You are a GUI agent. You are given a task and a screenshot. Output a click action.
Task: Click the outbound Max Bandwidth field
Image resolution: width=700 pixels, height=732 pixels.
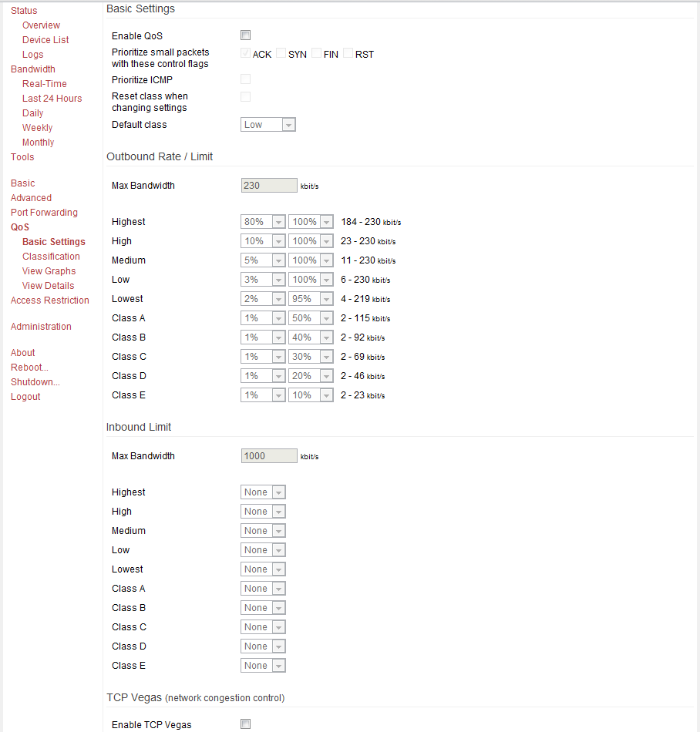tap(269, 186)
